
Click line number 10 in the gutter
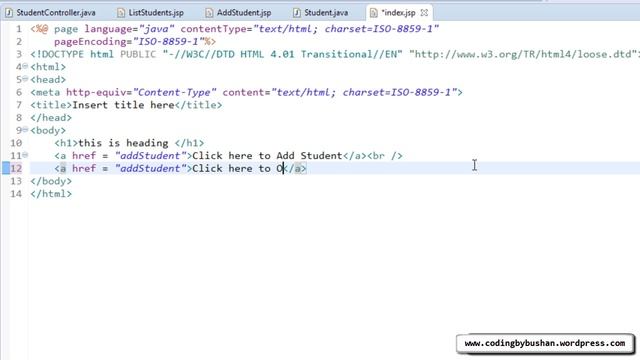pos(16,143)
